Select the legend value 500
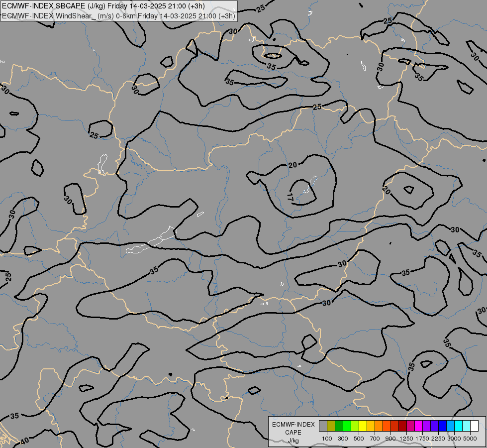Image resolution: width=487 pixels, height=448 pixels. click(359, 439)
